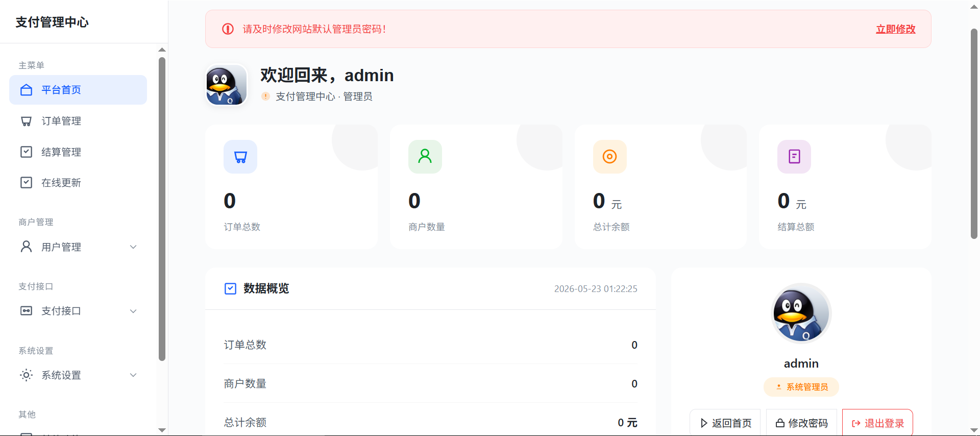This screenshot has height=436, width=980.
Task: Click the timestamp 2026-05-23 01:22:25
Action: click(596, 288)
